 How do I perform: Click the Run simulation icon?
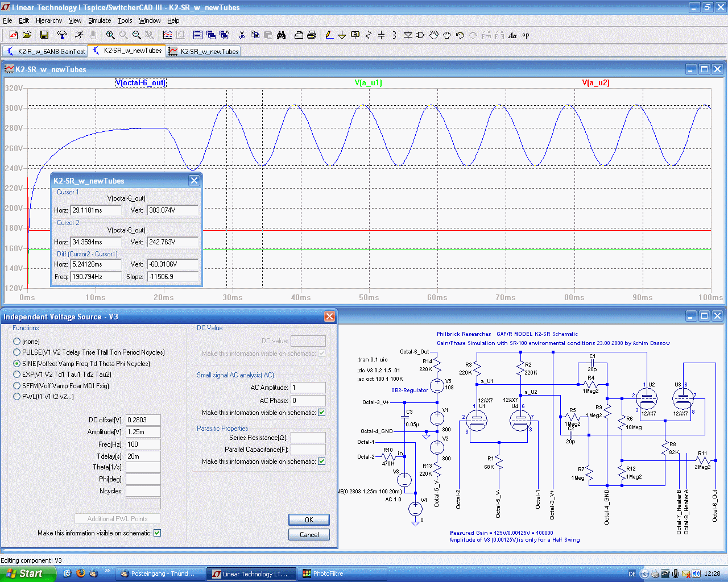[79, 35]
